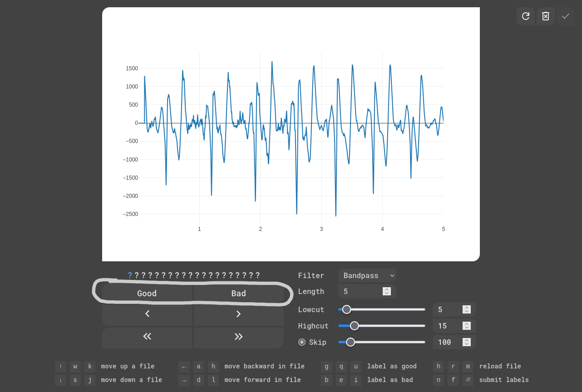Click the Skip slider handle
The image size is (582, 392).
click(350, 342)
